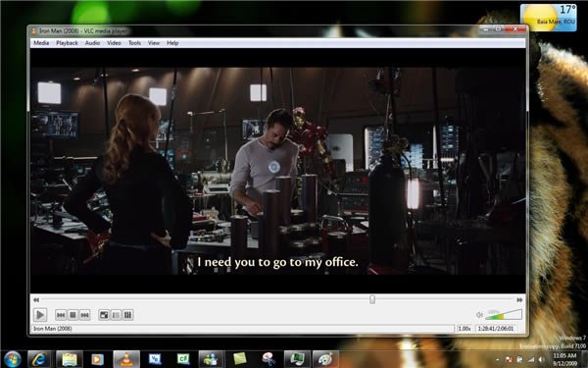Show hidden system tray icons

[498, 360]
